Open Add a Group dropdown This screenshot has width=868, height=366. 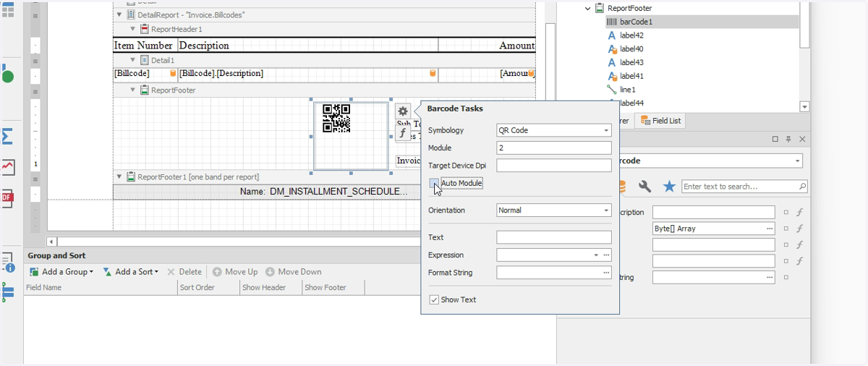pyautogui.click(x=61, y=272)
